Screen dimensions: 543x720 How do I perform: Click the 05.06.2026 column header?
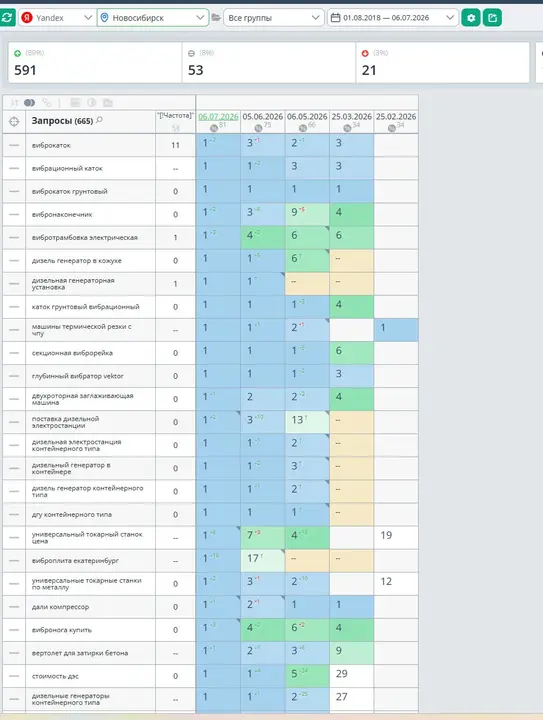[263, 117]
